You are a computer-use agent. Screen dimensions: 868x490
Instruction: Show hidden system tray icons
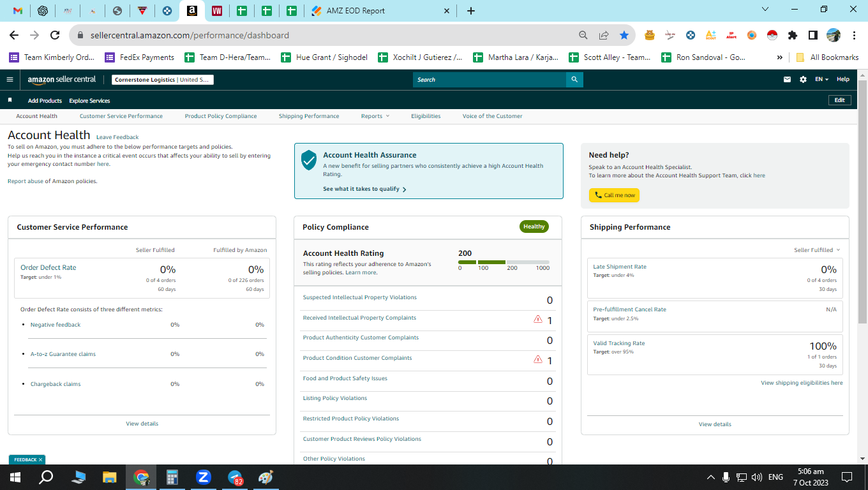pos(711,477)
